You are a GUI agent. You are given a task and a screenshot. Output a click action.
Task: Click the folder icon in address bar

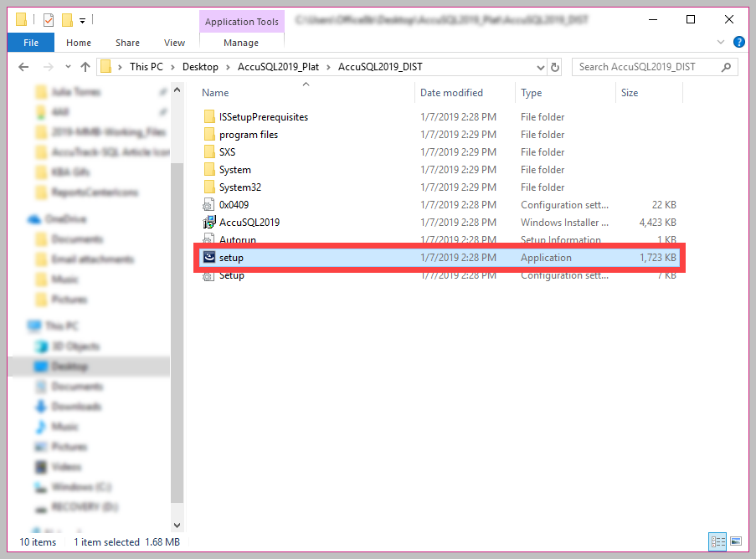tap(106, 66)
